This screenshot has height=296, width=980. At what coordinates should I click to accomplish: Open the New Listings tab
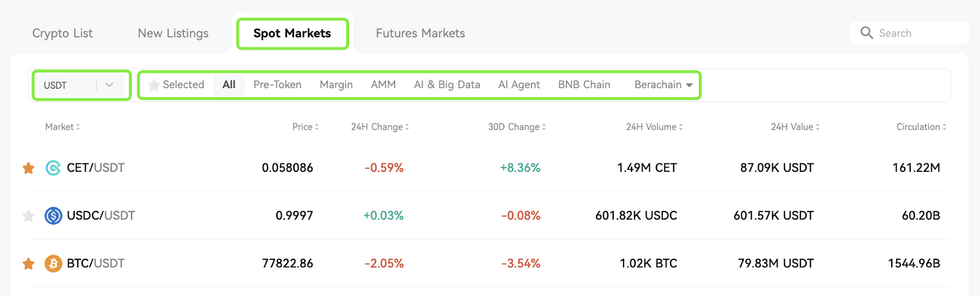click(x=173, y=34)
